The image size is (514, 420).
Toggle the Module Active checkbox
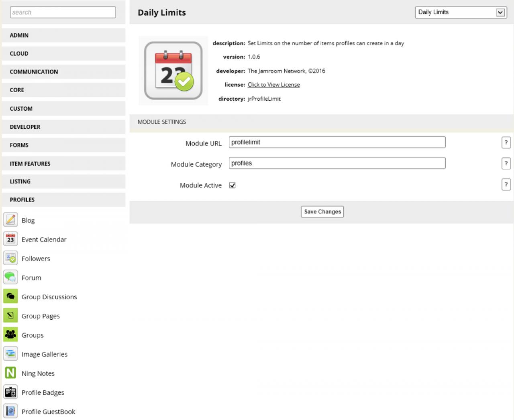pos(233,185)
